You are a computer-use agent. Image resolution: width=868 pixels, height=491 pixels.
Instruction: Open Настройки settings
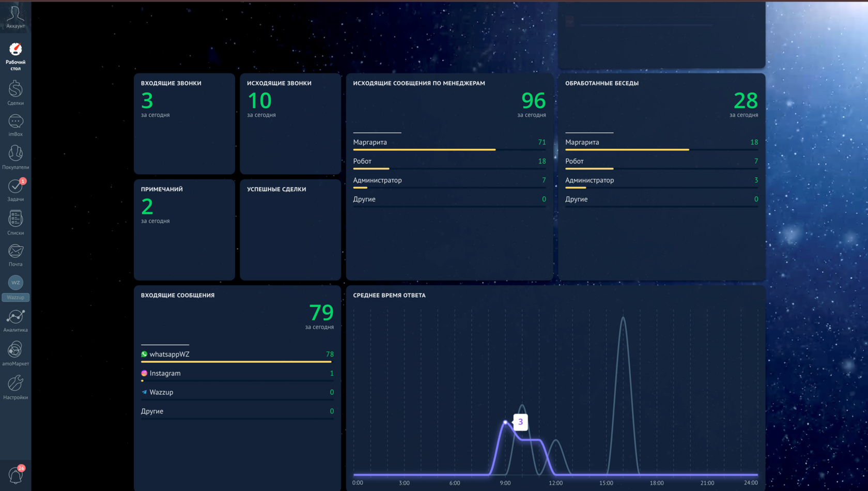click(16, 388)
